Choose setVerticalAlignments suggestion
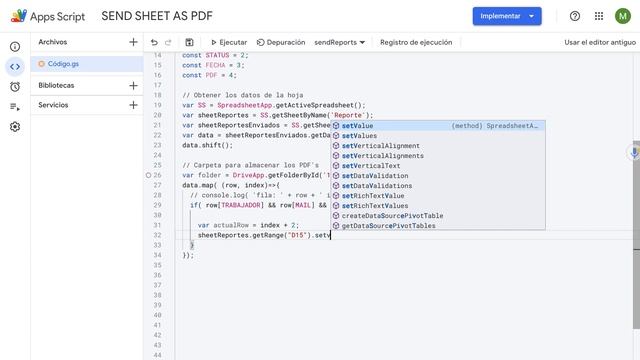This screenshot has height=360, width=640. [x=438, y=156]
